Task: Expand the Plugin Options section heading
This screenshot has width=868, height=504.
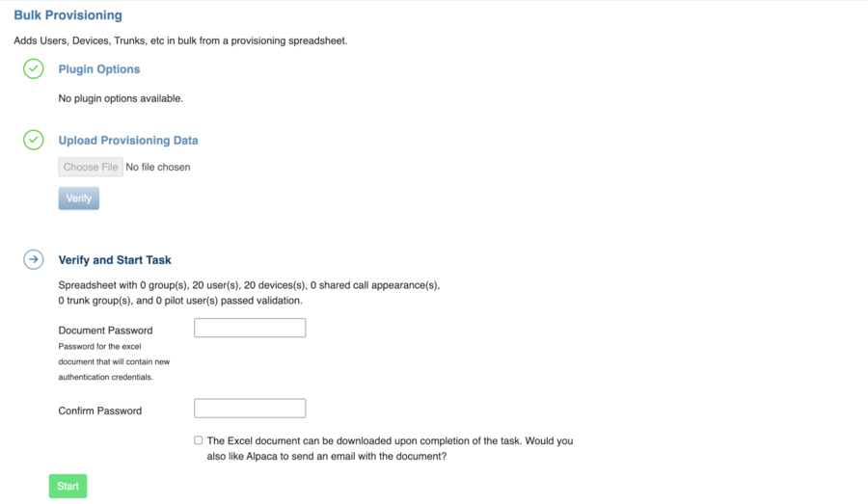Action: pos(99,69)
